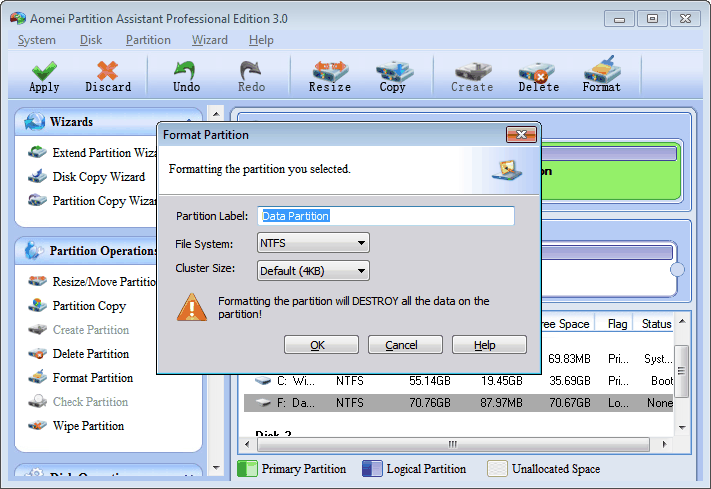
Task: Select Delete Partition in sidebar
Action: [91, 353]
